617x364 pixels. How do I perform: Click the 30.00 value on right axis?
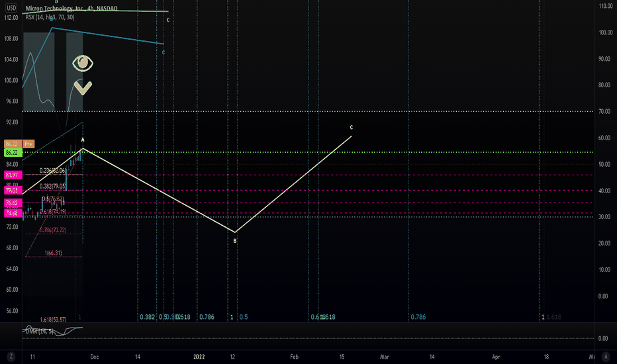604,217
